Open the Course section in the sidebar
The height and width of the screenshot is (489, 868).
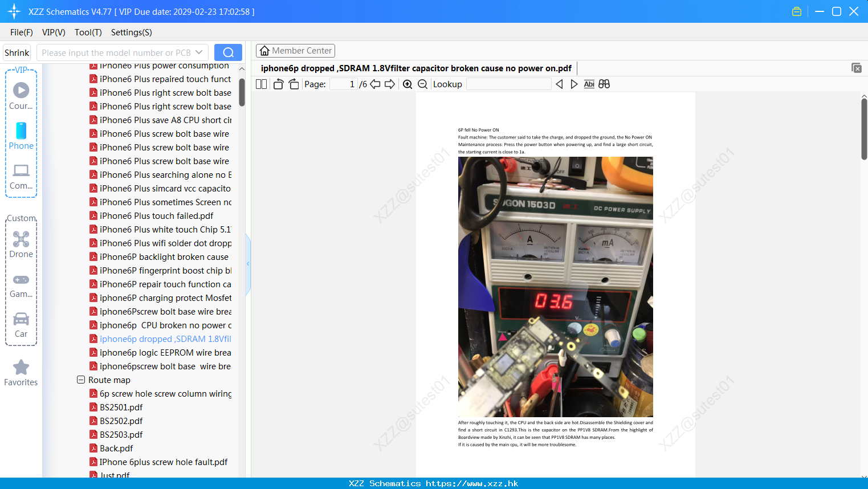pos(21,96)
